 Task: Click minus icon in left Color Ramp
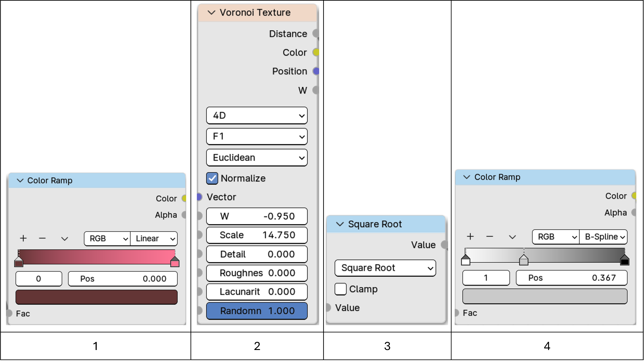[42, 238]
